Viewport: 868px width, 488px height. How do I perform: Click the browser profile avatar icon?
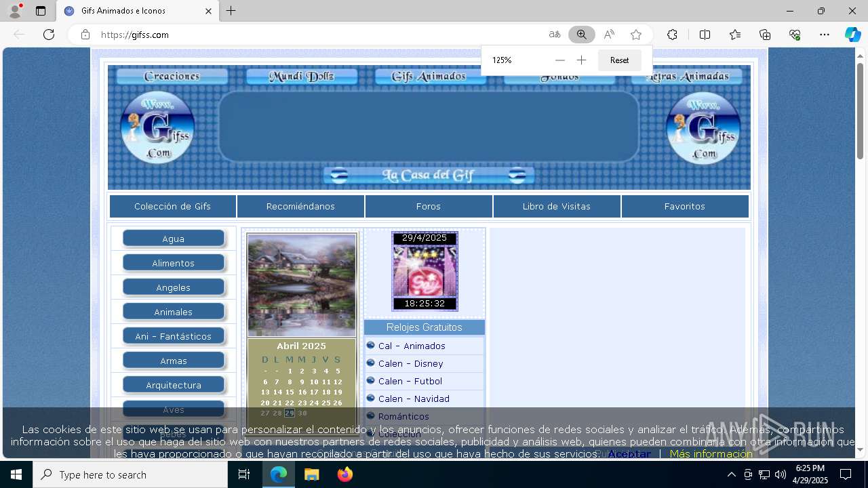pos(14,11)
